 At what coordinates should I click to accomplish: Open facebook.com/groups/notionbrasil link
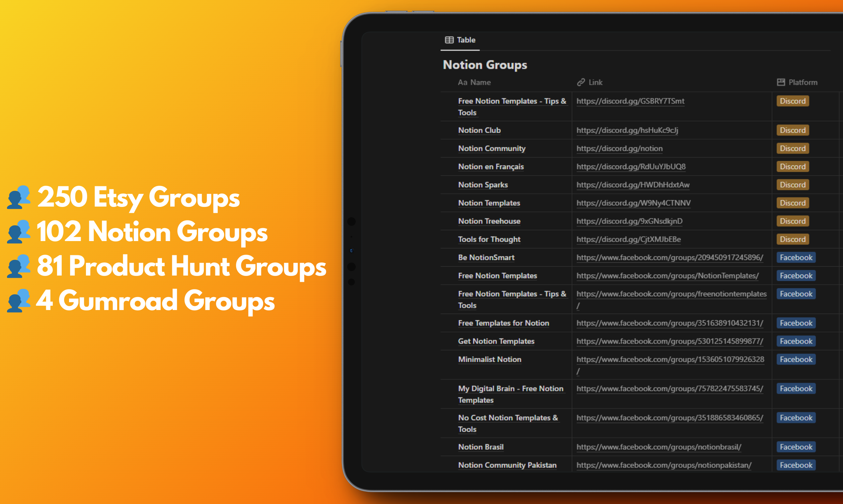[659, 447]
